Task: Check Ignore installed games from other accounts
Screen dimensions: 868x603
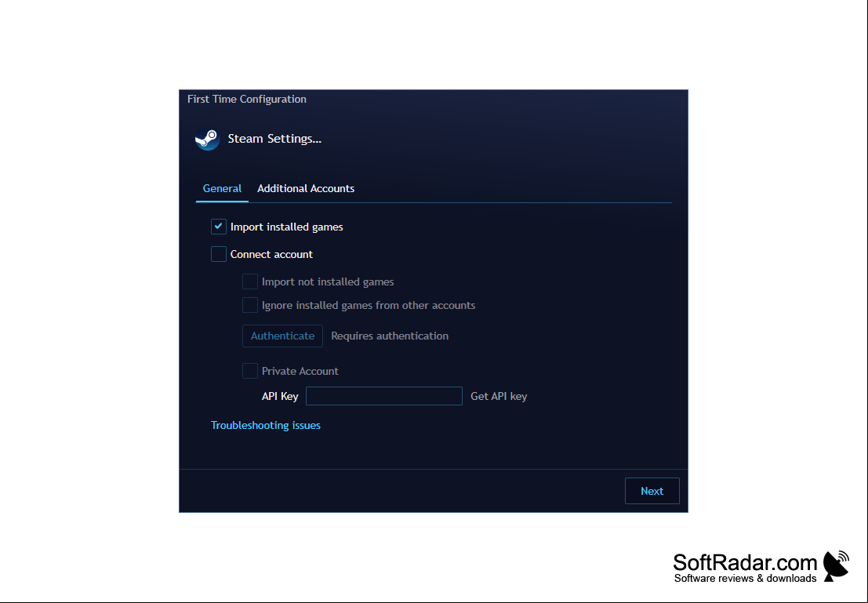Action: [x=250, y=305]
